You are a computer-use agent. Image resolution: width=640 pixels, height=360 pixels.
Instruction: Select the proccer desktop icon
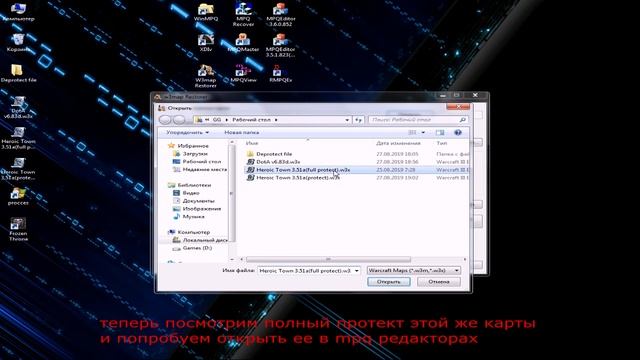(18, 197)
